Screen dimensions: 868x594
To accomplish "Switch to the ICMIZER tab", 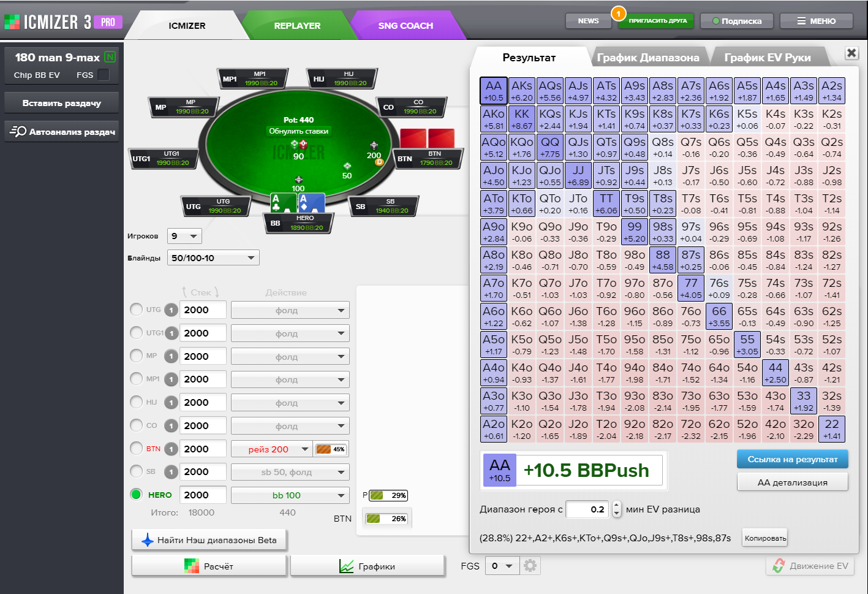I will point(187,26).
